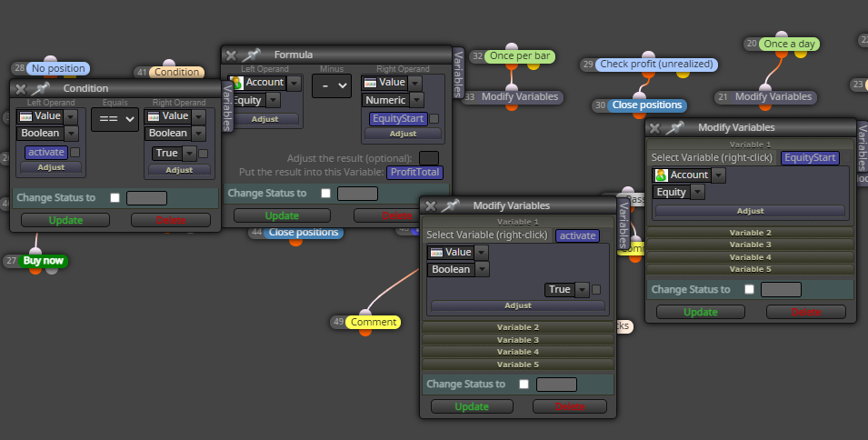Open Account dropdown in Formula left operand
The image size is (868, 440).
tap(294, 83)
